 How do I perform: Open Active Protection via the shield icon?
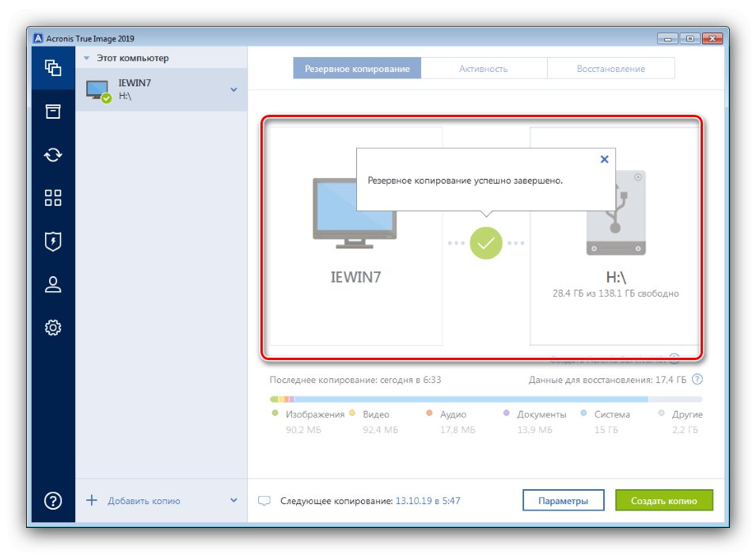pyautogui.click(x=52, y=242)
